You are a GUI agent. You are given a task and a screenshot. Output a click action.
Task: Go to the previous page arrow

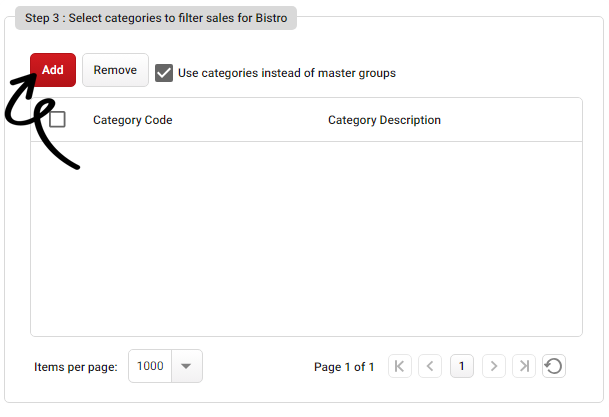[x=431, y=367]
